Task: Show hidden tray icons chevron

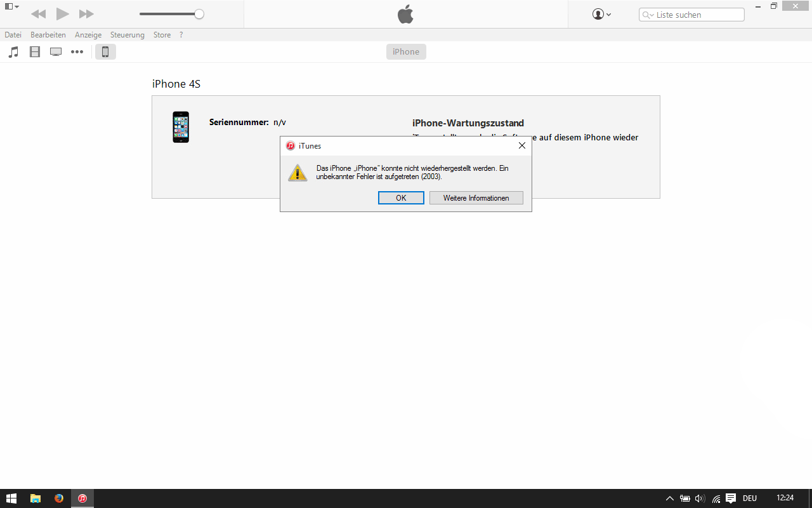Action: (x=670, y=498)
